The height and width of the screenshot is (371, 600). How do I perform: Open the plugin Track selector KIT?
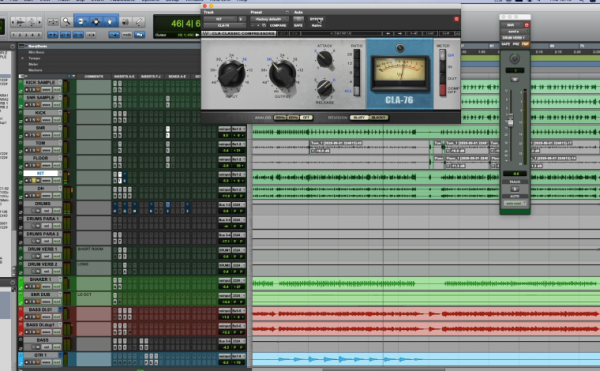tap(220, 19)
